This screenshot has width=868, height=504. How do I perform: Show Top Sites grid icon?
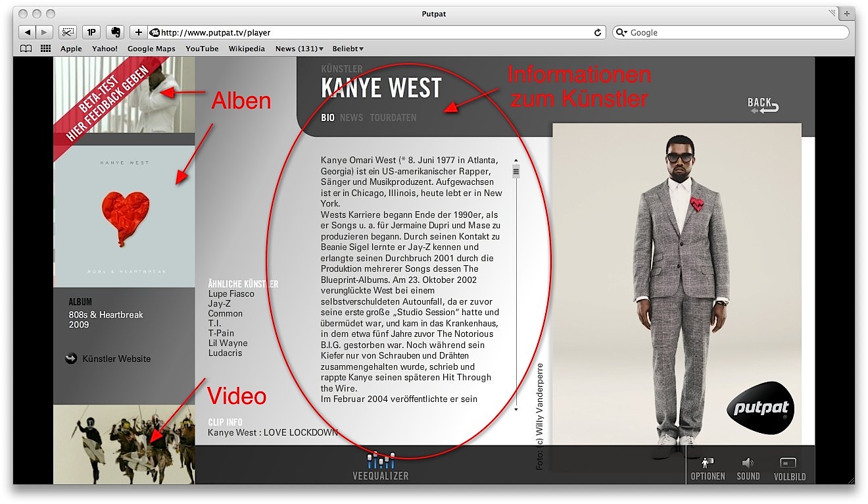(46, 49)
